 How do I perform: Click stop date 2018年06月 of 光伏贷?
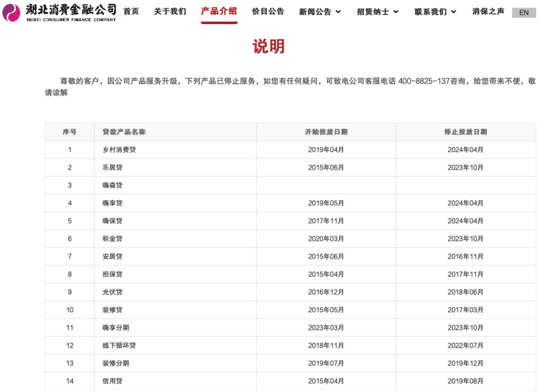tap(465, 292)
